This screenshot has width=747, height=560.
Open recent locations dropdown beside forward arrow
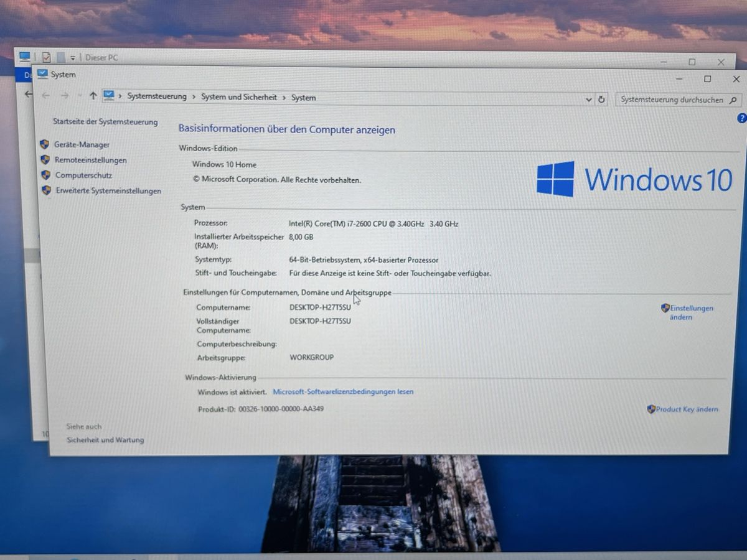(79, 96)
